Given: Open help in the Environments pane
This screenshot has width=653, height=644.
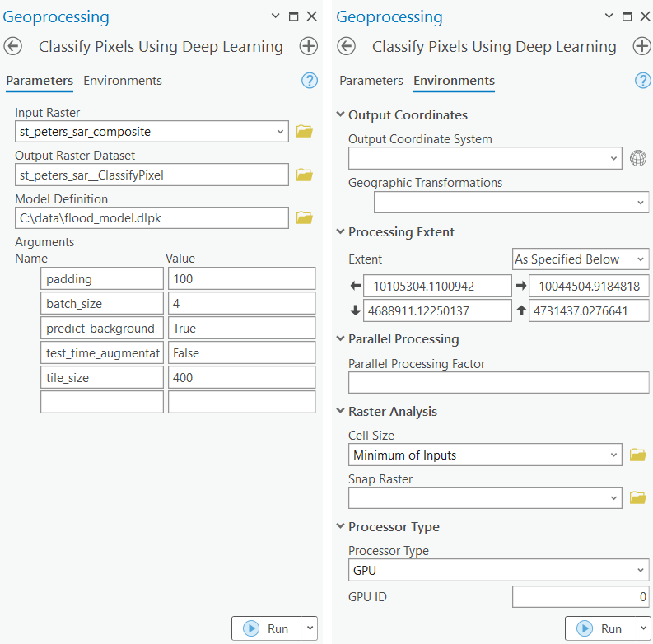Looking at the screenshot, I should tap(642, 80).
